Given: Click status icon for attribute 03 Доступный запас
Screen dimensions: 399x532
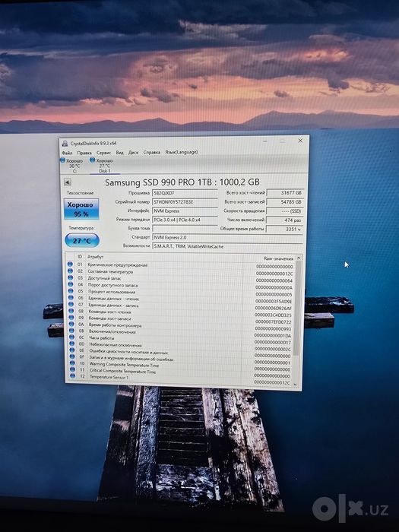Looking at the screenshot, I should pyautogui.click(x=70, y=277).
